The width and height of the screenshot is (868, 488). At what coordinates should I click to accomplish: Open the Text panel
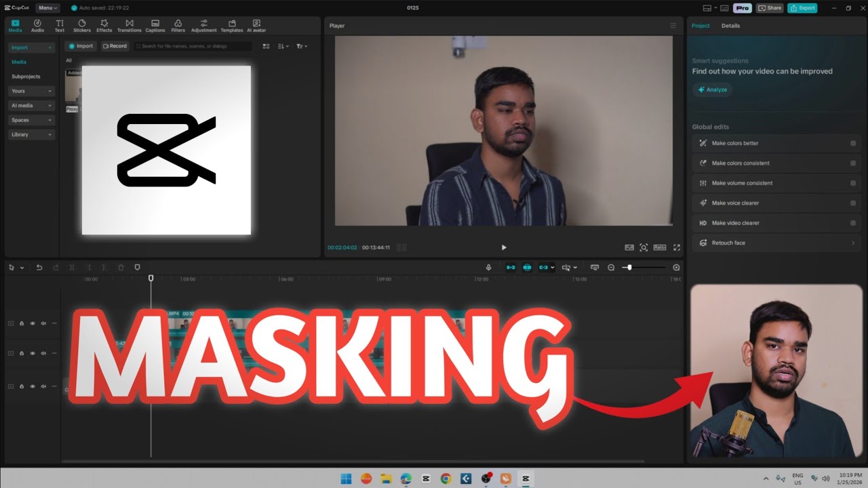(x=60, y=26)
